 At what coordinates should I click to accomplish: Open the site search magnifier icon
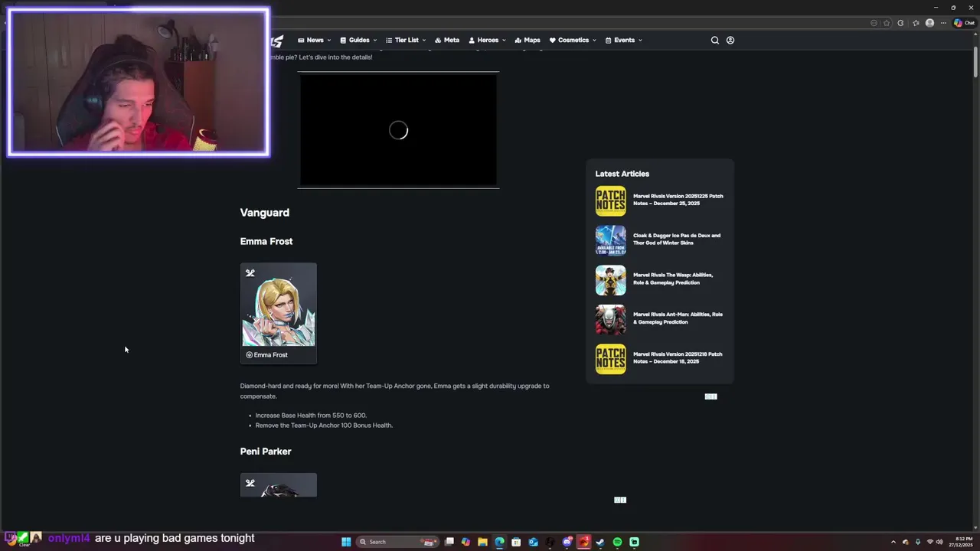coord(715,41)
